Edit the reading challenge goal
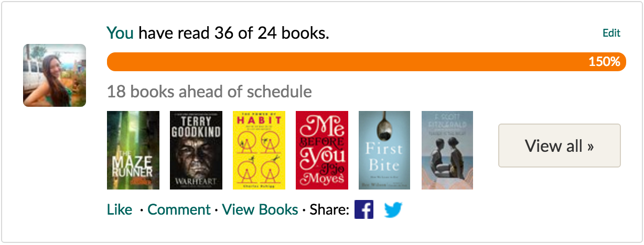 coord(611,34)
